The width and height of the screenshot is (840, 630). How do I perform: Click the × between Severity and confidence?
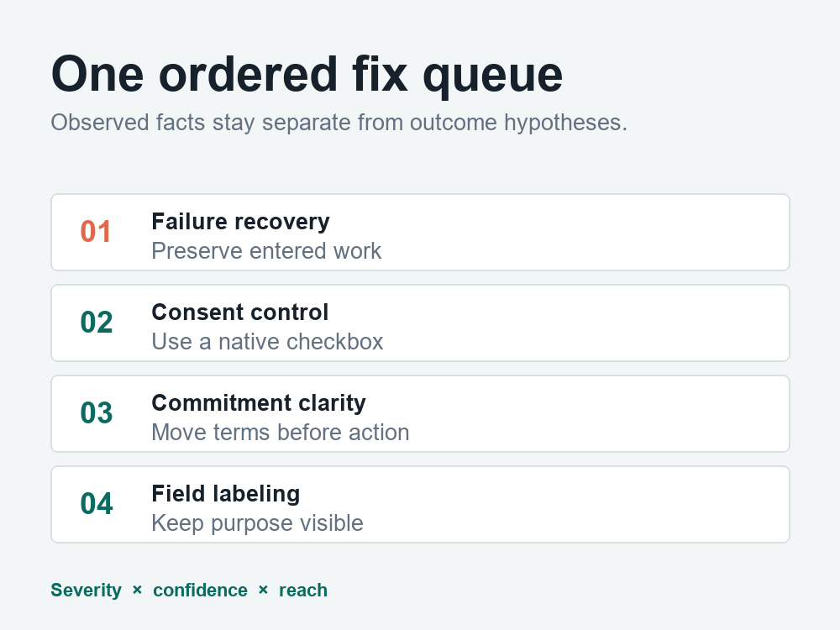[x=137, y=590]
